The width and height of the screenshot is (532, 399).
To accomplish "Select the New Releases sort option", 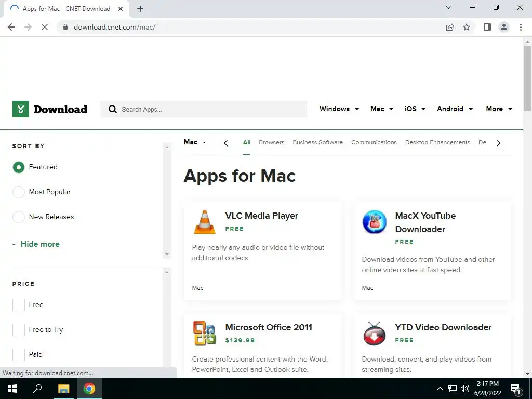I will (19, 217).
